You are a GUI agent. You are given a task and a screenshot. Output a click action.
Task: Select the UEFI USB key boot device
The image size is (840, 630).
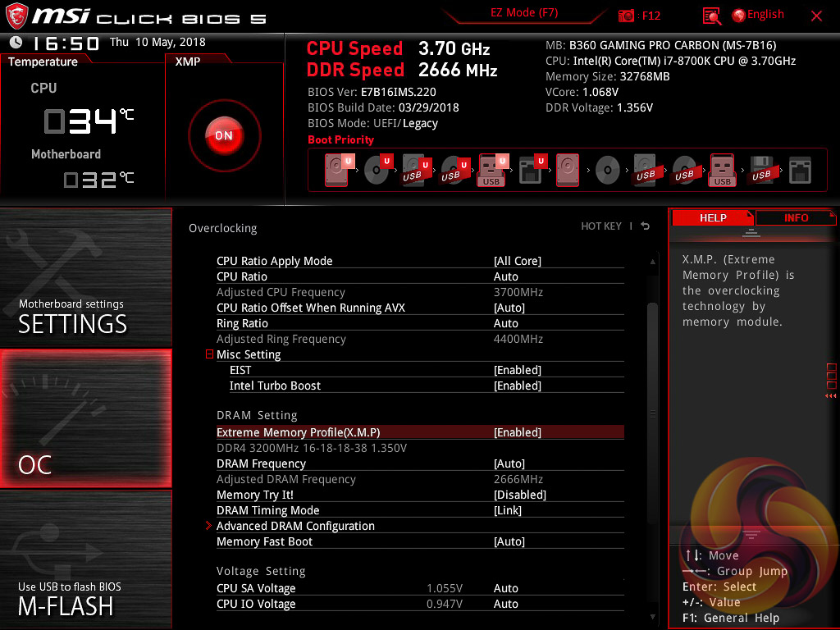pyautogui.click(x=493, y=170)
